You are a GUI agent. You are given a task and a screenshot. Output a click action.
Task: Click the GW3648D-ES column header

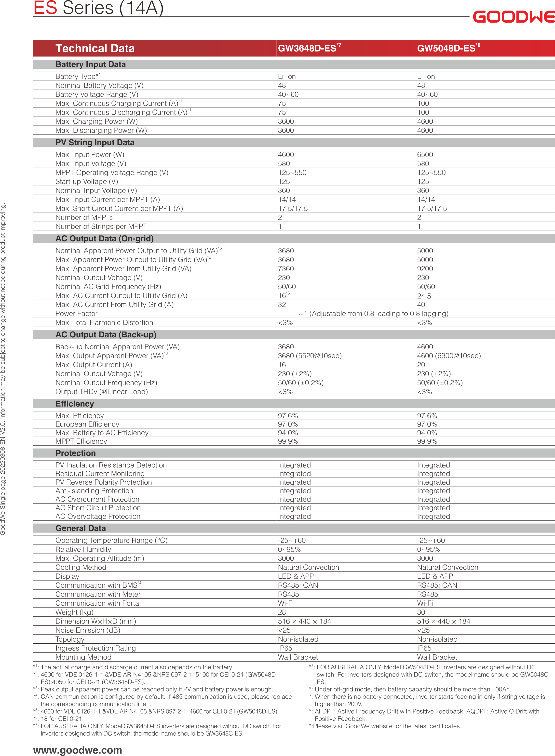tap(310, 48)
